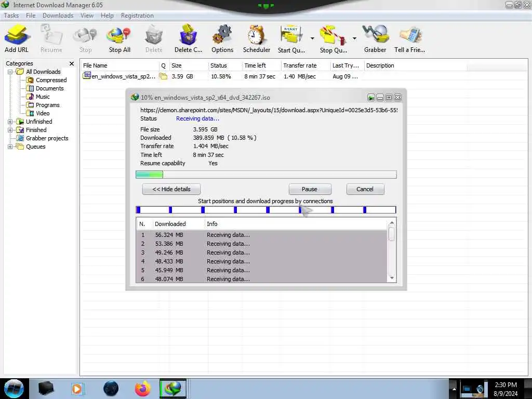Sort by the Transfer rate column header
Screen dimensions: 532x399
[x=305, y=65]
